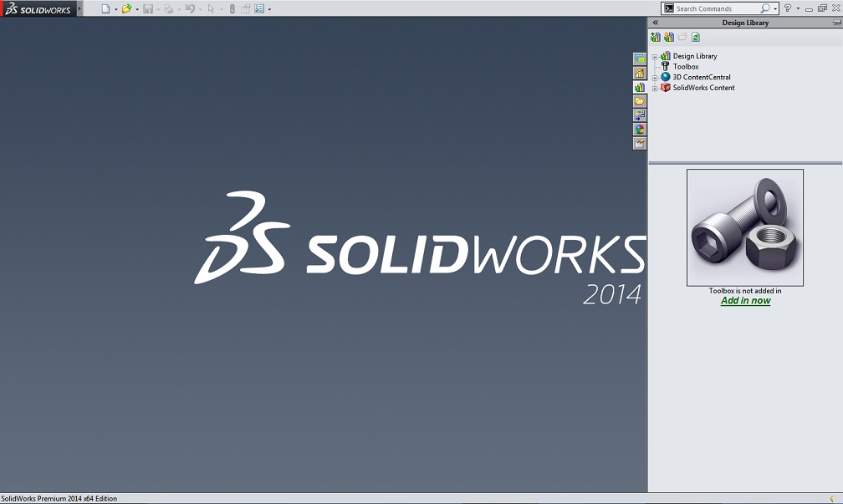The width and height of the screenshot is (843, 504).
Task: Open the New document dropdown arrow
Action: (x=115, y=9)
